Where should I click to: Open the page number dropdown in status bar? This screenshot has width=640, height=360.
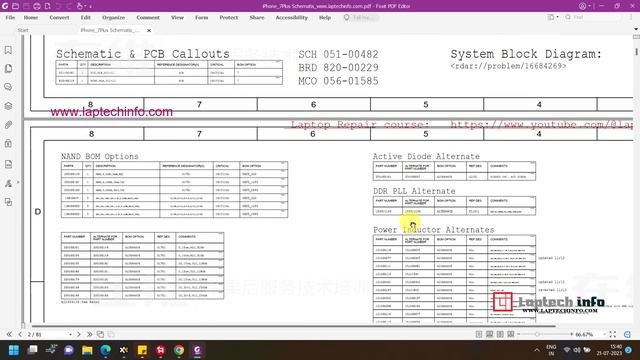tap(70, 334)
